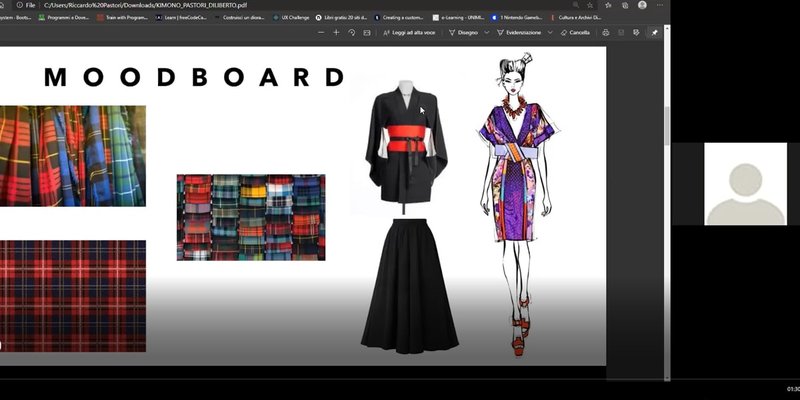The image size is (800, 400).
Task: Select the Evidenziazione highlight tool
Action: 519,32
